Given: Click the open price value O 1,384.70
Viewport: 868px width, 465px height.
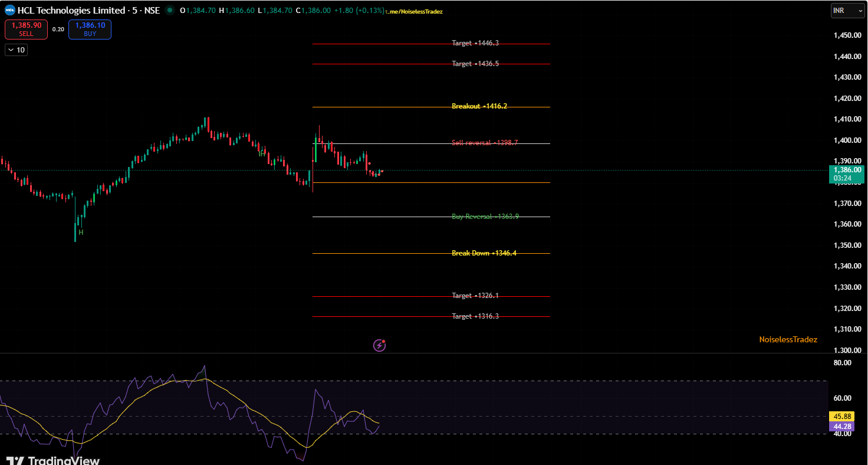Looking at the screenshot, I should coord(198,11).
